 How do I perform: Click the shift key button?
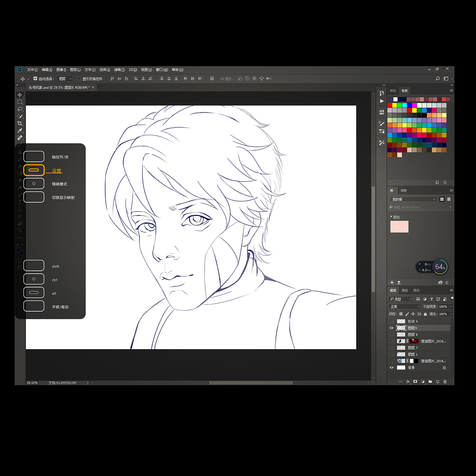(x=34, y=266)
